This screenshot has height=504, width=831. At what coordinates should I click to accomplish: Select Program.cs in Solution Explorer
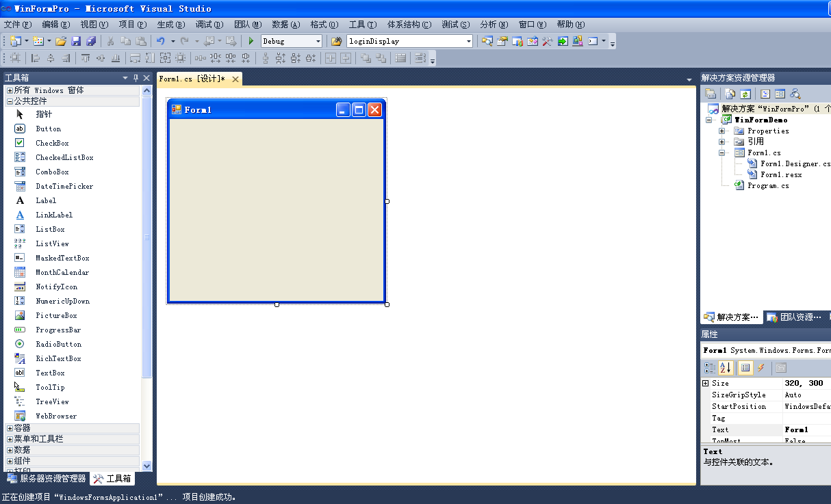[x=768, y=185]
